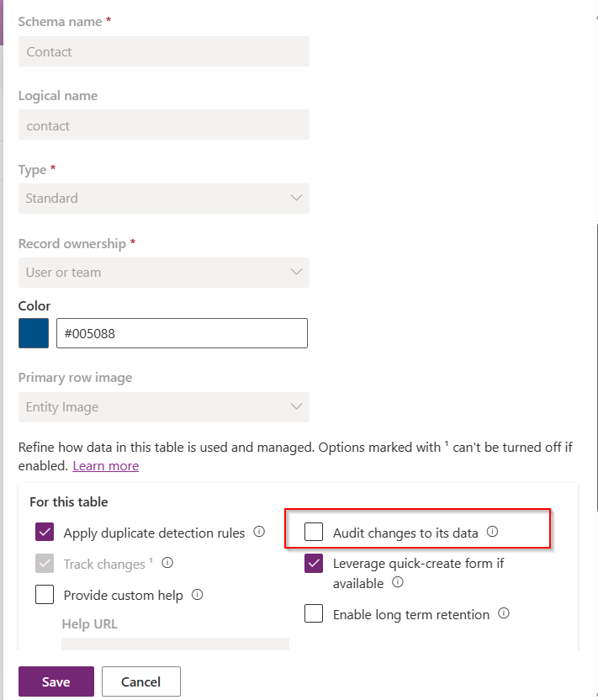This screenshot has height=700, width=598.
Task: Click info icon under Leverage quick-create form
Action: (398, 582)
